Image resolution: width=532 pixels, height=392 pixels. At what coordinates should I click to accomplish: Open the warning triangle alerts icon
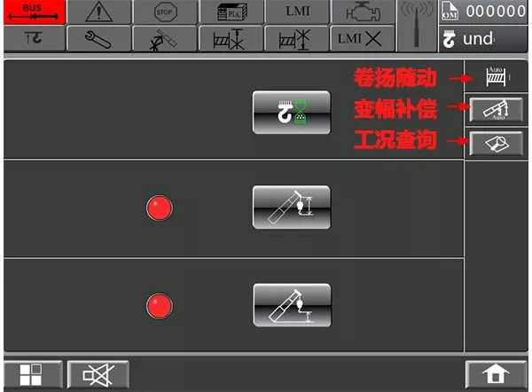click(98, 12)
